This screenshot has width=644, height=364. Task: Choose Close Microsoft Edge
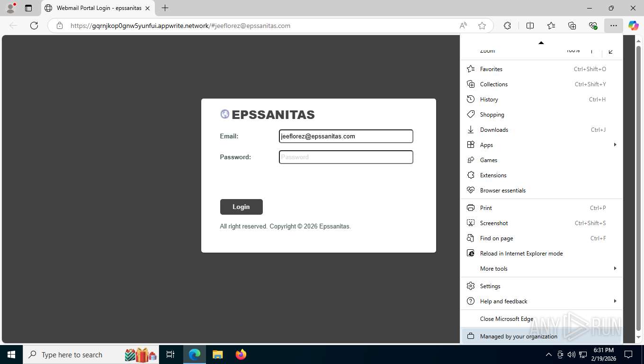pos(541,319)
